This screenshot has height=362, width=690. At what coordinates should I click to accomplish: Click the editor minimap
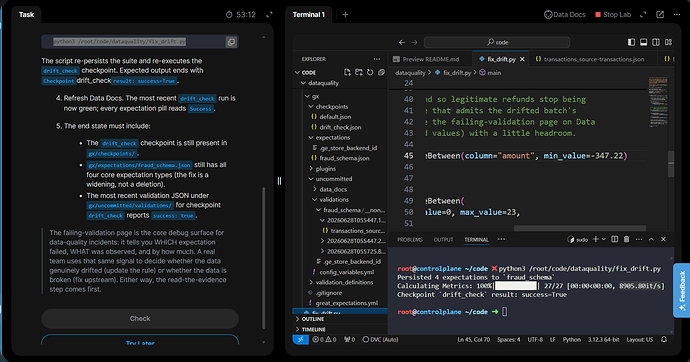(657, 101)
